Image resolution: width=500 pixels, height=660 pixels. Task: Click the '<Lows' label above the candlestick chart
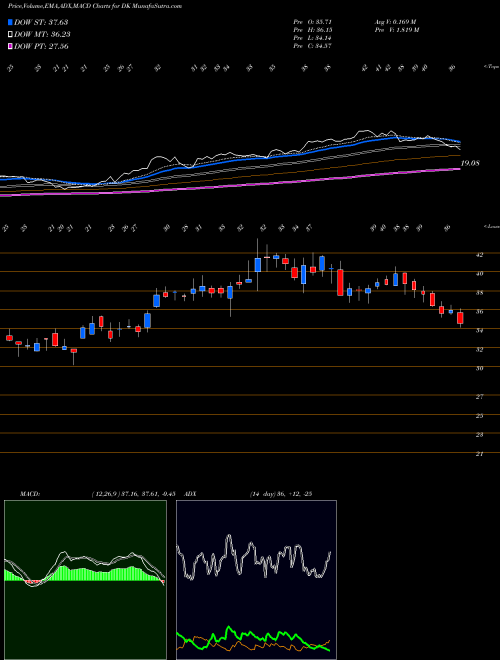click(491, 226)
